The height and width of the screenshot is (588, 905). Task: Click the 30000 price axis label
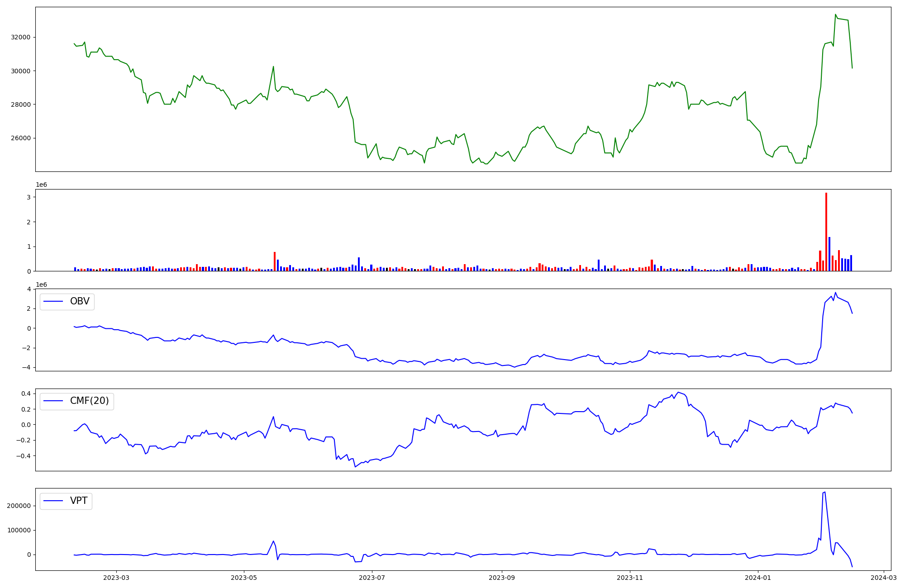[20, 71]
